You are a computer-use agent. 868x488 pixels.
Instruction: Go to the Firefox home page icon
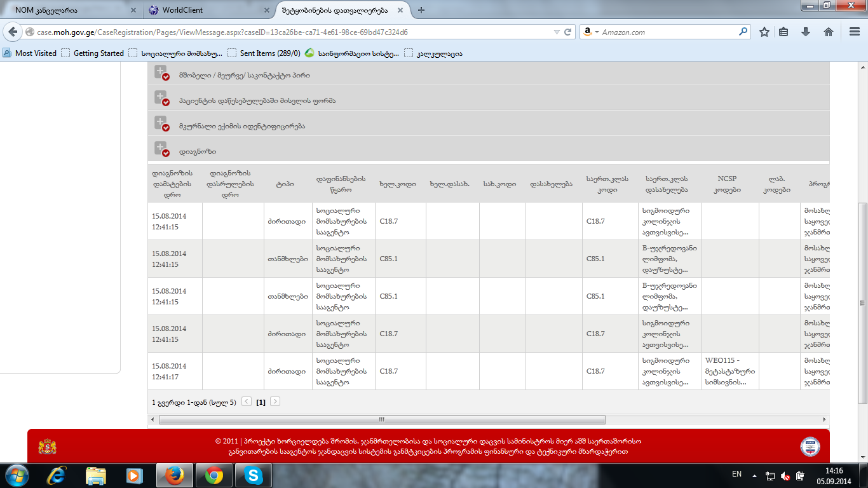(828, 32)
